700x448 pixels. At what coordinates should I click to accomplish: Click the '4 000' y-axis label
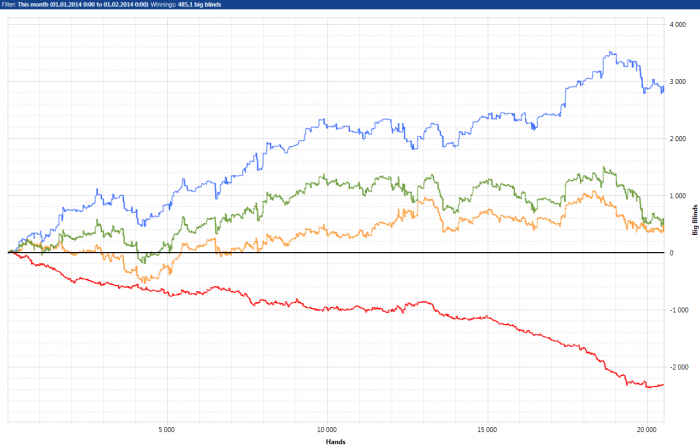click(x=678, y=25)
